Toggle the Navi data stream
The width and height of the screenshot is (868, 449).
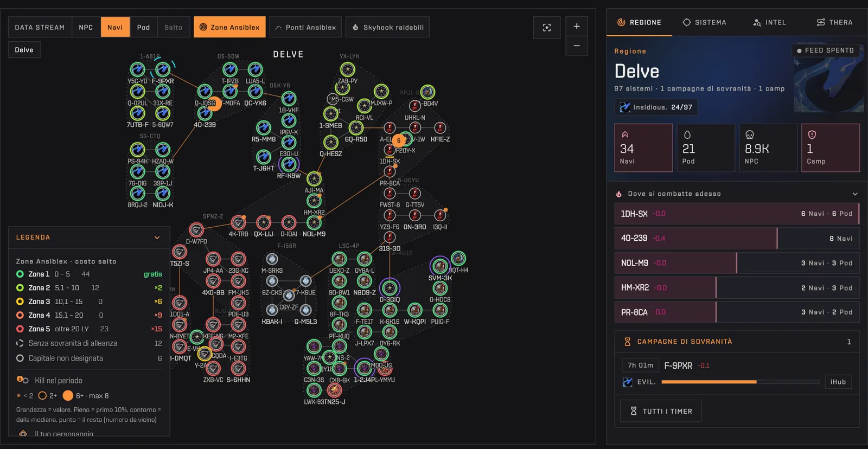(115, 27)
